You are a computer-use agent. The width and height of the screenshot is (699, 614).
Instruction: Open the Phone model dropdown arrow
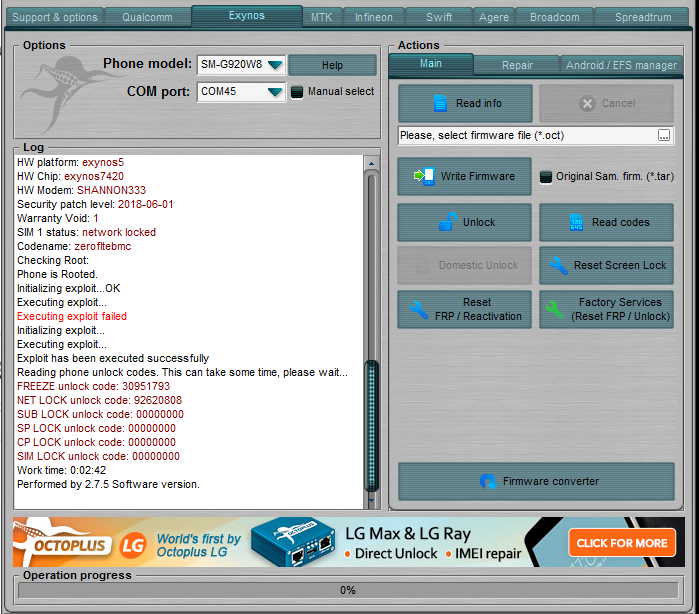pos(275,65)
